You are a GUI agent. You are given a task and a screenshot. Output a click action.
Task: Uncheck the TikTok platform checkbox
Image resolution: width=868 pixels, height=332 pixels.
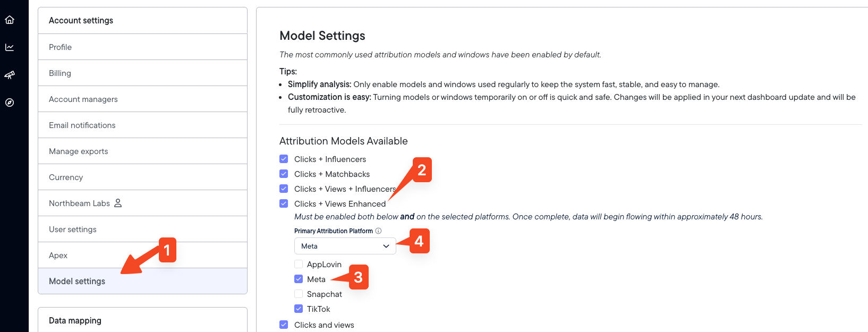coord(299,309)
